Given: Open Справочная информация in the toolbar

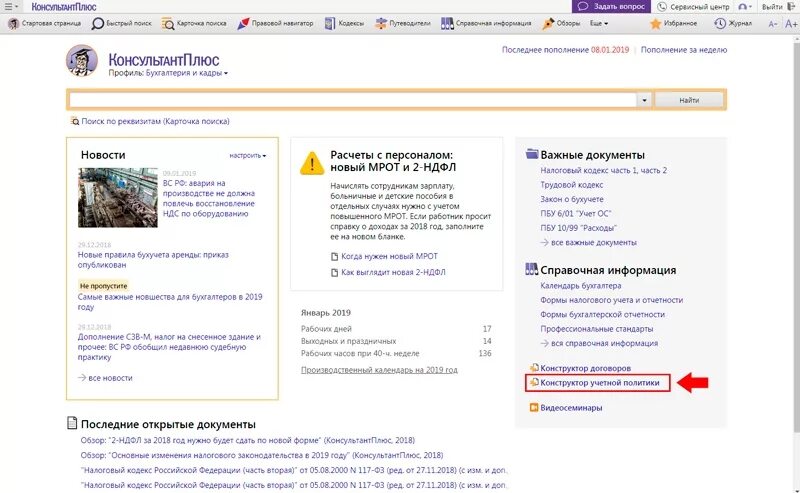Looking at the screenshot, I should click(486, 23).
